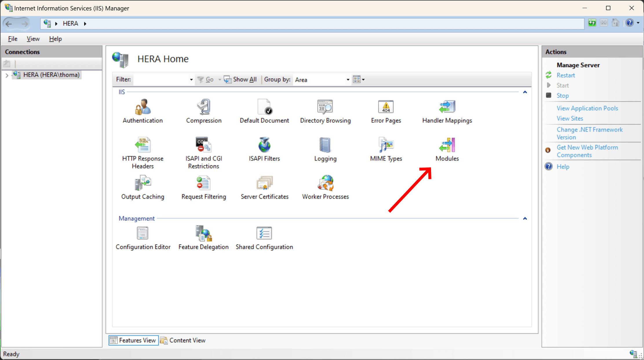Open the Error Pages feature
The width and height of the screenshot is (644, 360).
pyautogui.click(x=386, y=111)
